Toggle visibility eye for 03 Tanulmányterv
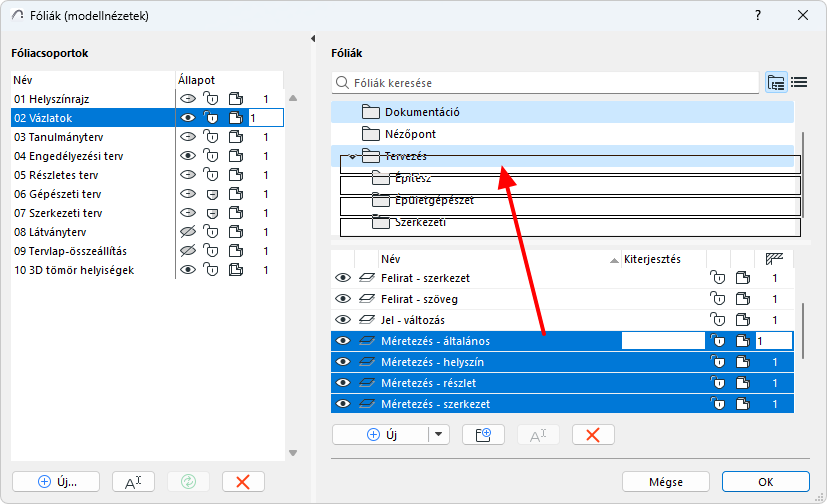 188,137
